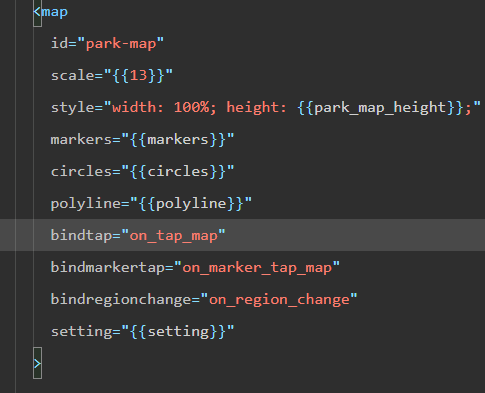
Task: Place cursor on scale value 13
Action: tap(138, 75)
